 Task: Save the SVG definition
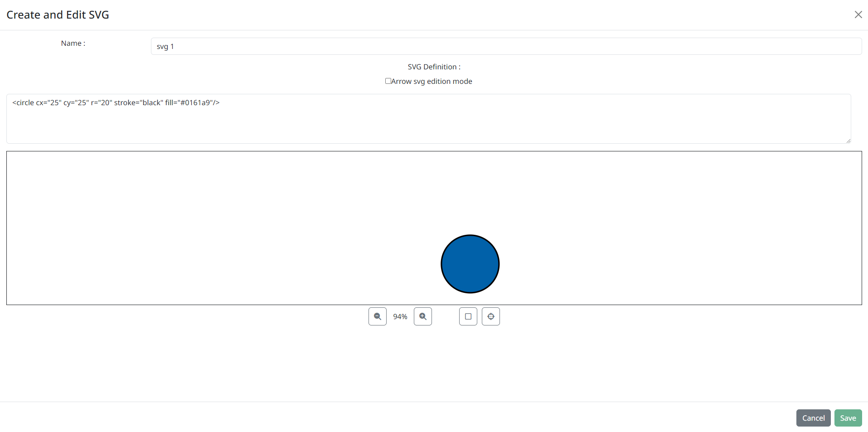(x=848, y=418)
